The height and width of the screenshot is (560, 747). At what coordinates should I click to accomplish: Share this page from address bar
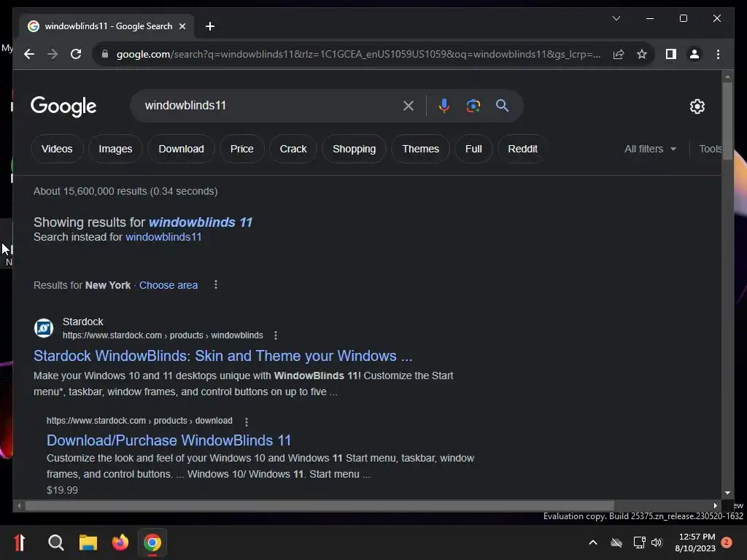[619, 54]
